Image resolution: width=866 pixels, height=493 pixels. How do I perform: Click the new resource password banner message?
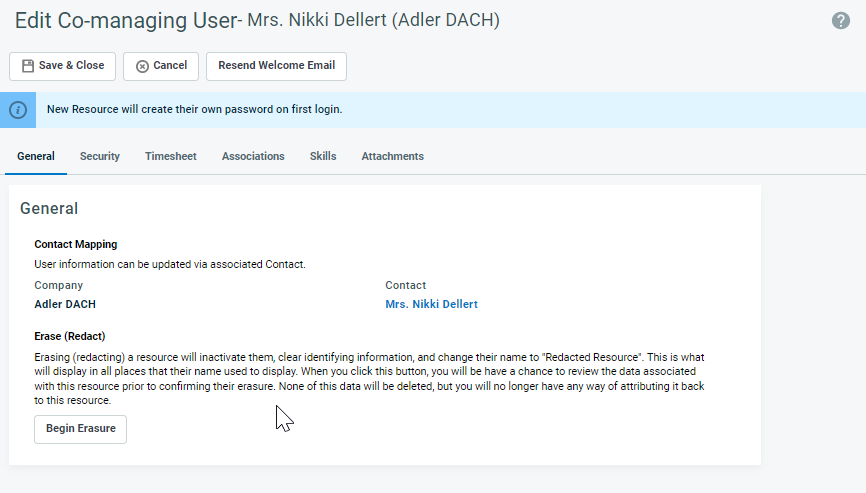194,109
